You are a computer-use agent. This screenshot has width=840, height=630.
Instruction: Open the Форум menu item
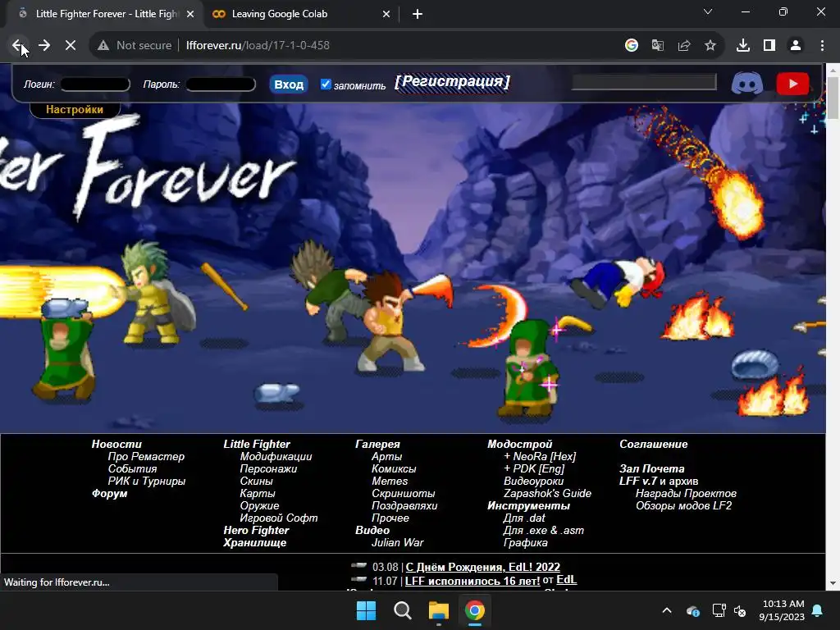point(109,493)
